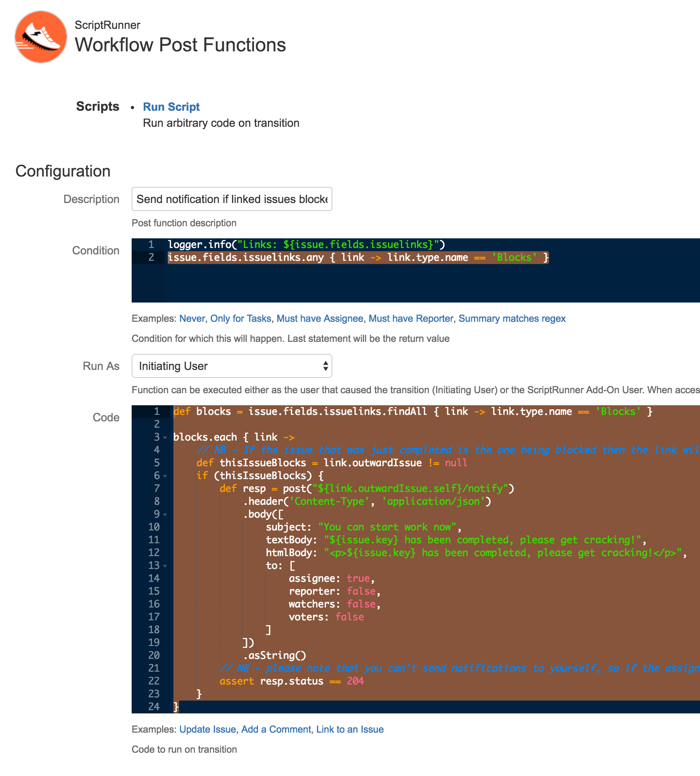This screenshot has height=776, width=700.
Task: Collapse the body array fold on line 9
Action: [165, 514]
